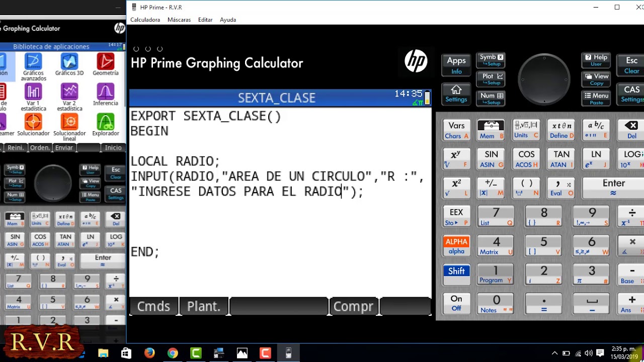Select the Plot key on right keypad
This screenshot has height=362, width=644.
point(491,79)
